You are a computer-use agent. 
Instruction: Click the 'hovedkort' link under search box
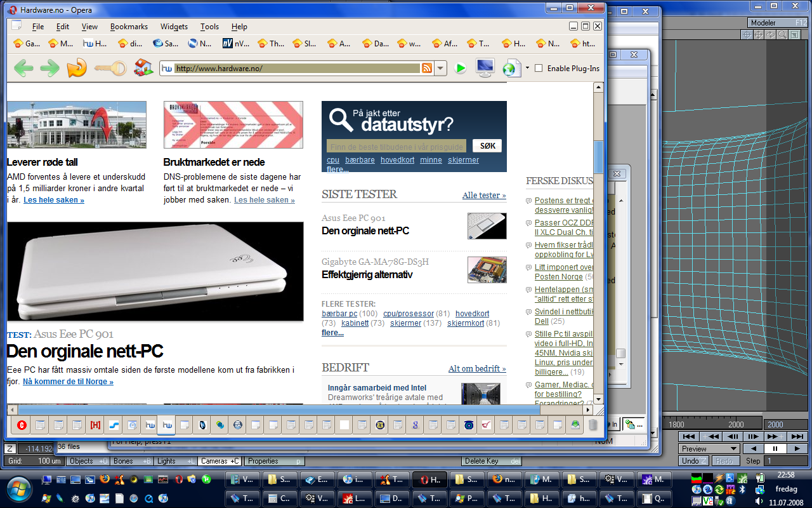tap(397, 160)
